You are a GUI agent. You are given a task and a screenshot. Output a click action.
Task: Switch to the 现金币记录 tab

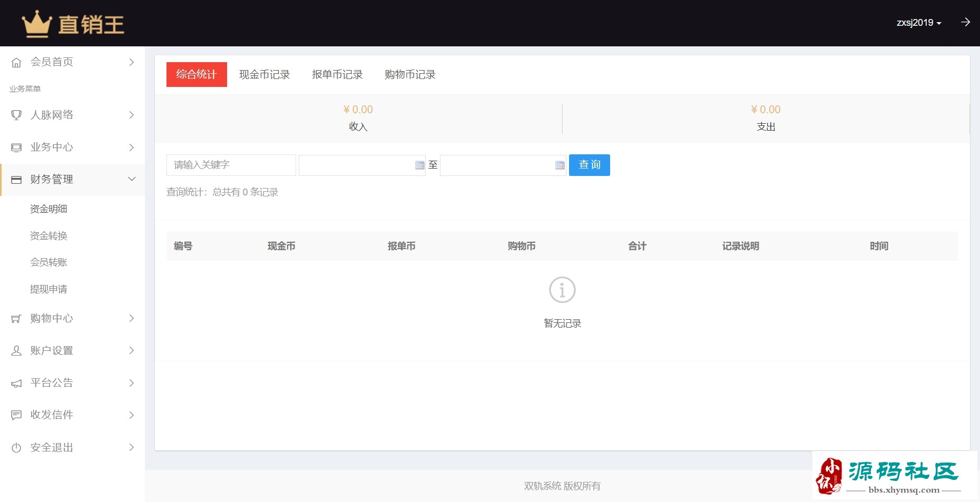point(264,75)
